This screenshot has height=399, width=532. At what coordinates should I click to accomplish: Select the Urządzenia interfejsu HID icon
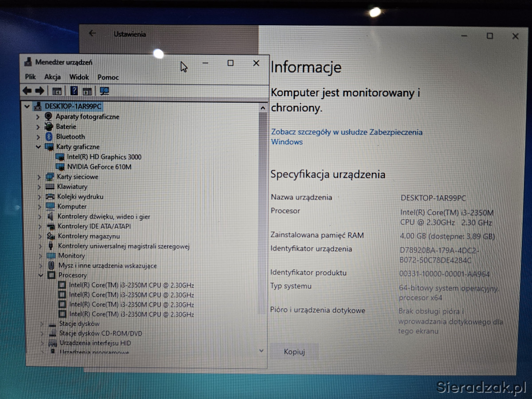click(52, 343)
